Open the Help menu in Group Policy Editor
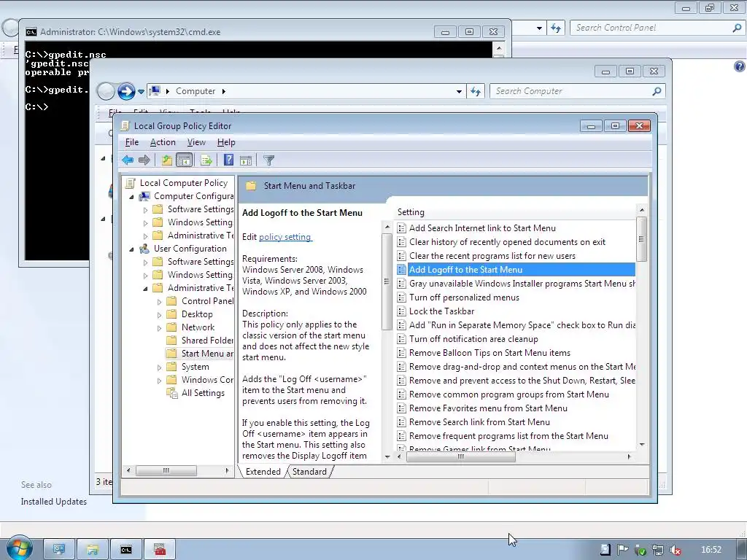The height and width of the screenshot is (560, 747). [x=226, y=142]
